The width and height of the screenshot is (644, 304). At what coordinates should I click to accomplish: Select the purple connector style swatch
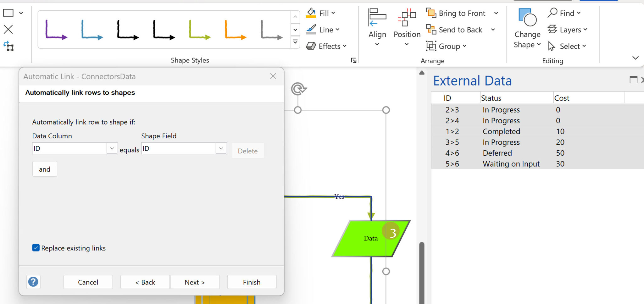pyautogui.click(x=56, y=30)
